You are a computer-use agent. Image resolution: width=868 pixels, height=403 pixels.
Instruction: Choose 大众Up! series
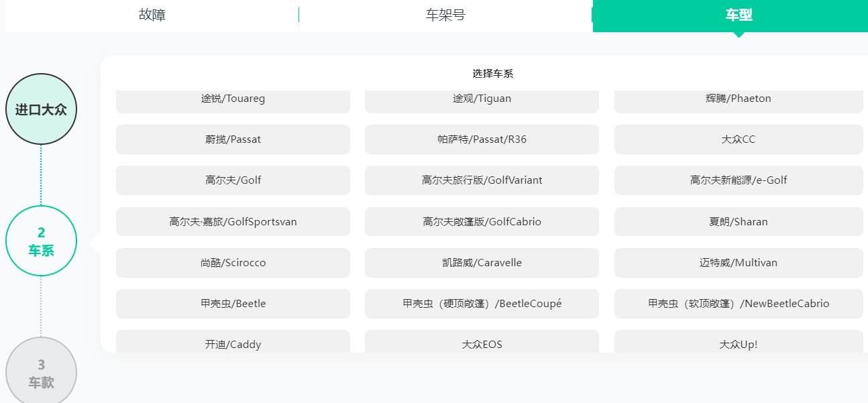click(x=738, y=344)
